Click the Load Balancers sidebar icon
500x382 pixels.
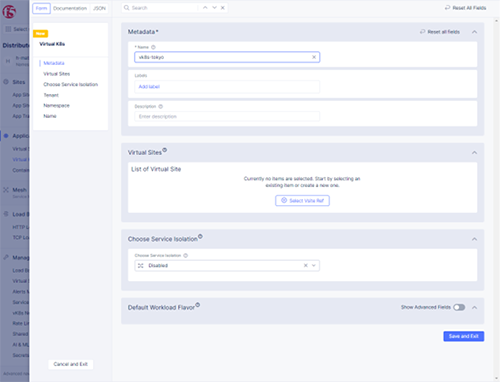point(6,214)
